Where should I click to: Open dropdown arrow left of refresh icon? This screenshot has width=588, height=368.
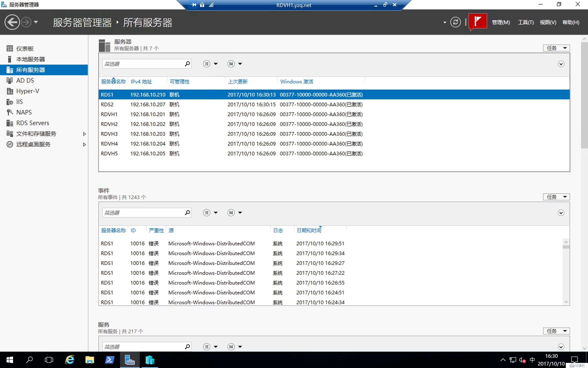tap(445, 22)
